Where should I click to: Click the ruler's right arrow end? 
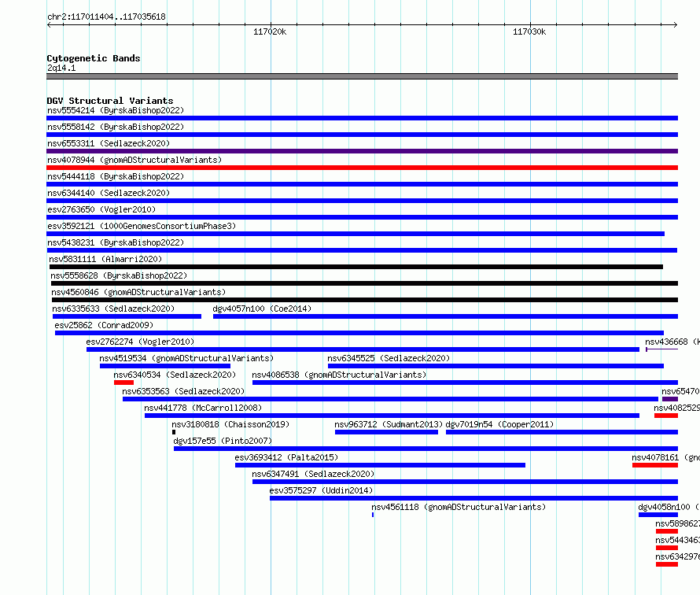676,24
